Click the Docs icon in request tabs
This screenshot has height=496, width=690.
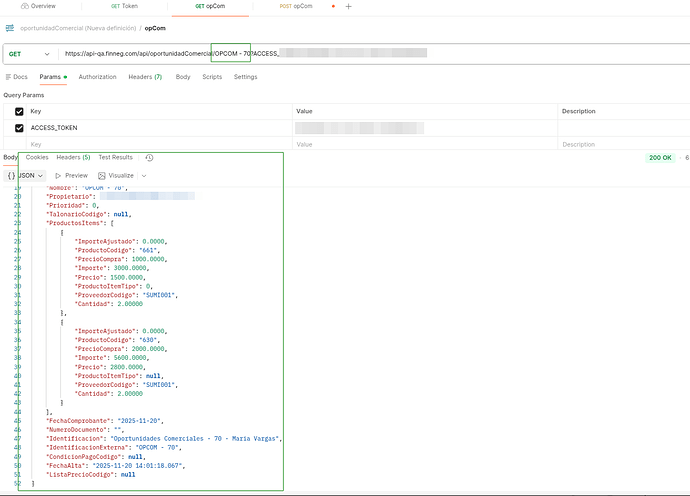[x=9, y=77]
